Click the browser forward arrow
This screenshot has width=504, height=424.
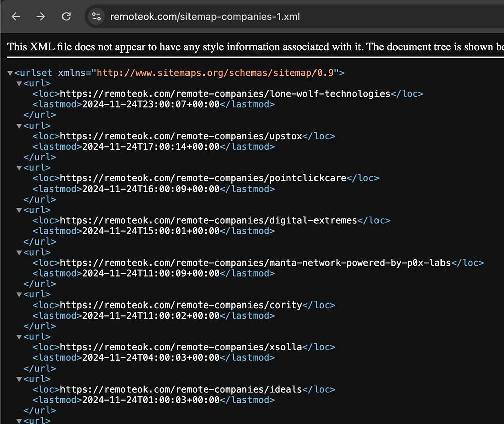[x=40, y=17]
